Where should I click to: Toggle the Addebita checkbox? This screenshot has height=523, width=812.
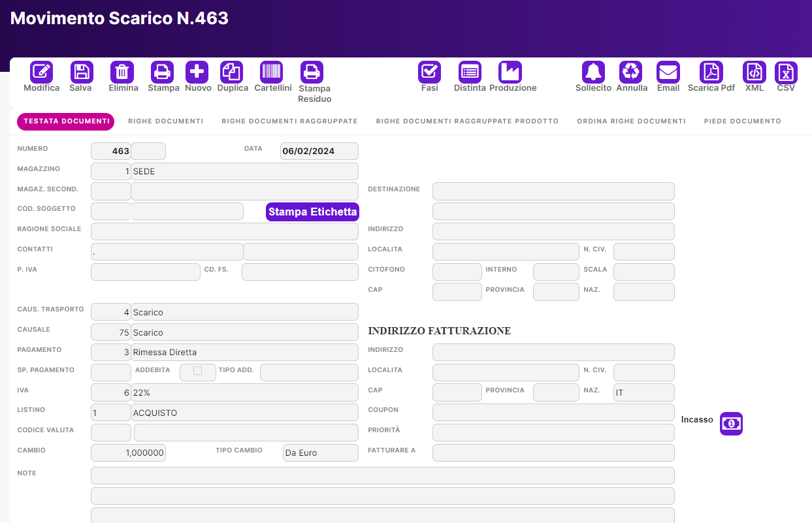pos(197,371)
